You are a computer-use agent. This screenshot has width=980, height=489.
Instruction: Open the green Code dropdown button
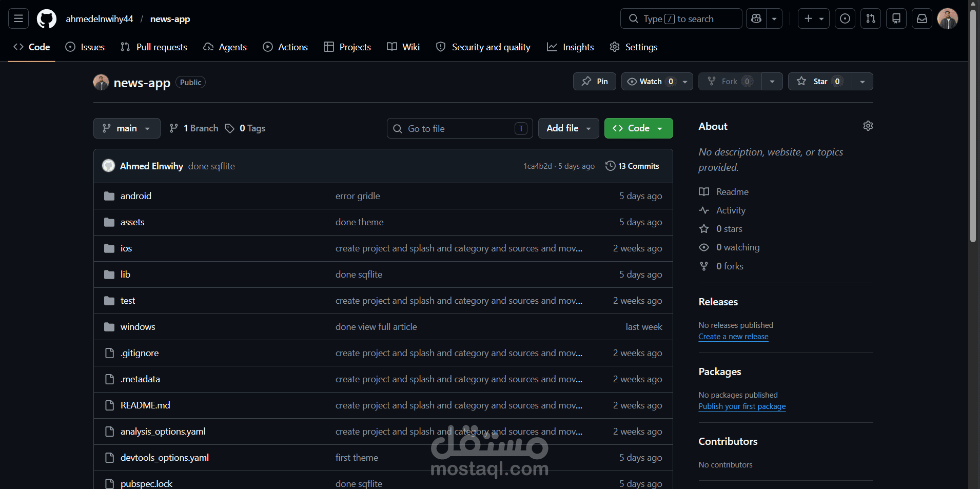pos(639,128)
